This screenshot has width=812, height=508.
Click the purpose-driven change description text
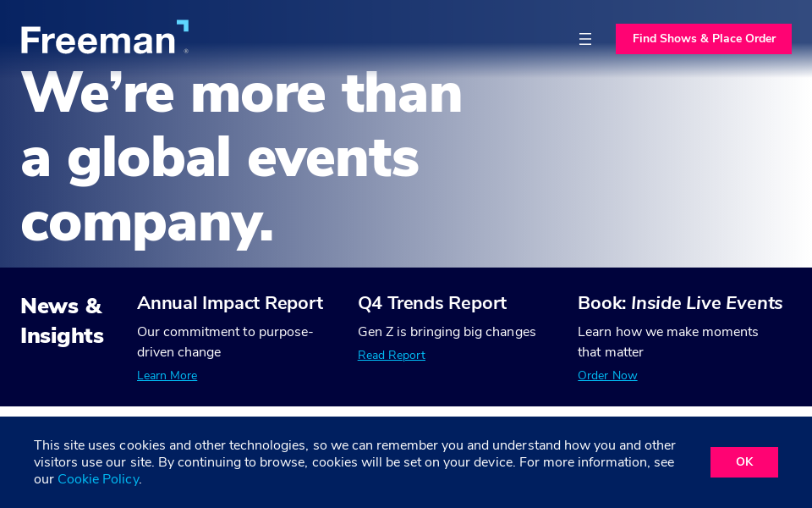point(225,342)
